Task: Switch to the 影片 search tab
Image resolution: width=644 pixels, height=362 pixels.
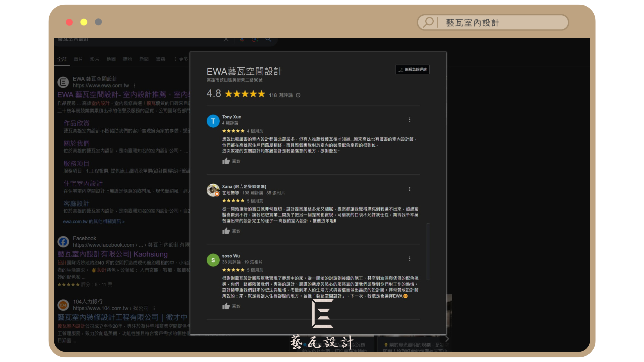Action: pos(95,59)
